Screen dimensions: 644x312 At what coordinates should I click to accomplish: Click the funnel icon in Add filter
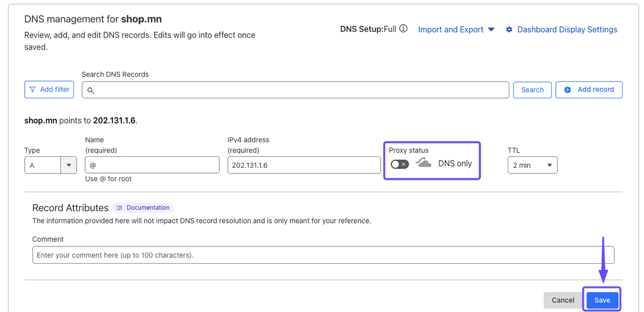[33, 90]
